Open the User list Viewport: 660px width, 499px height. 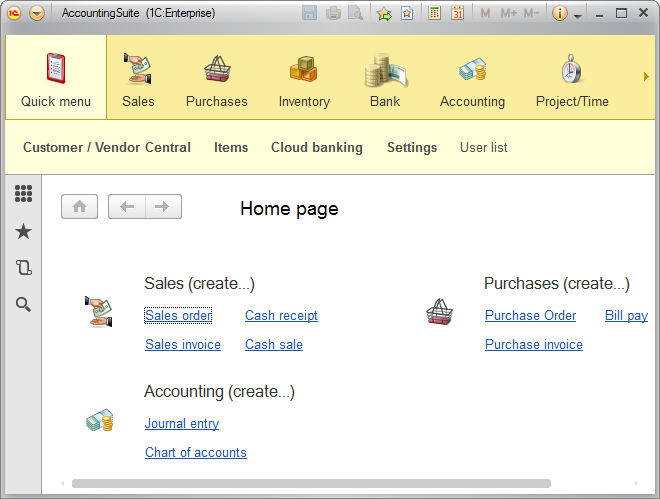(x=484, y=147)
